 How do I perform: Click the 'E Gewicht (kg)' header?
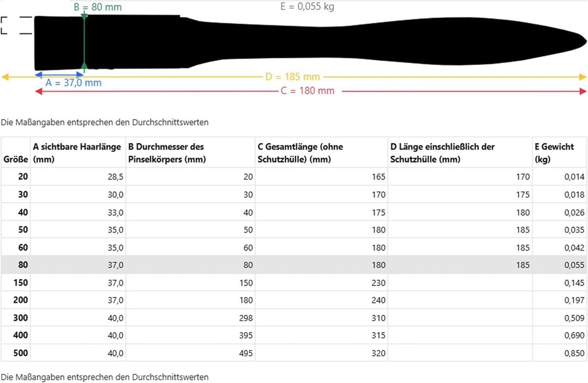[x=560, y=153]
